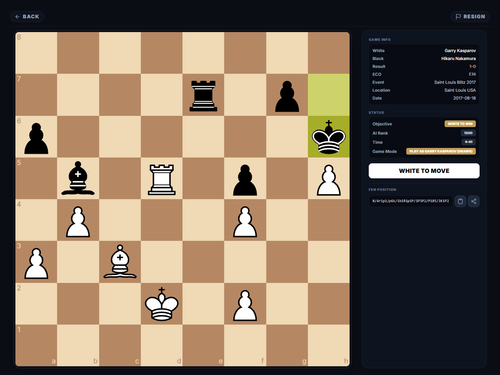The image size is (500, 375).
Task: Click the Saint Louis USA location text
Action: [x=460, y=90]
